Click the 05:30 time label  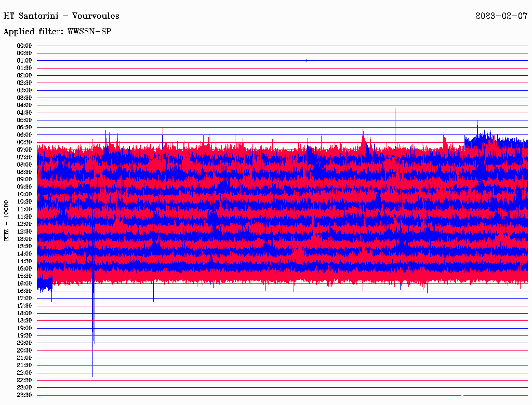[24, 128]
